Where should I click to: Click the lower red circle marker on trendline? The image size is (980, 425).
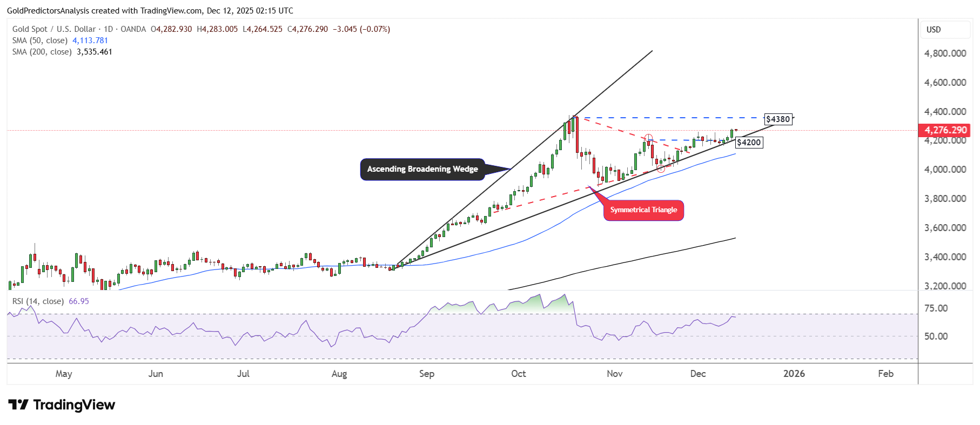[x=661, y=168]
